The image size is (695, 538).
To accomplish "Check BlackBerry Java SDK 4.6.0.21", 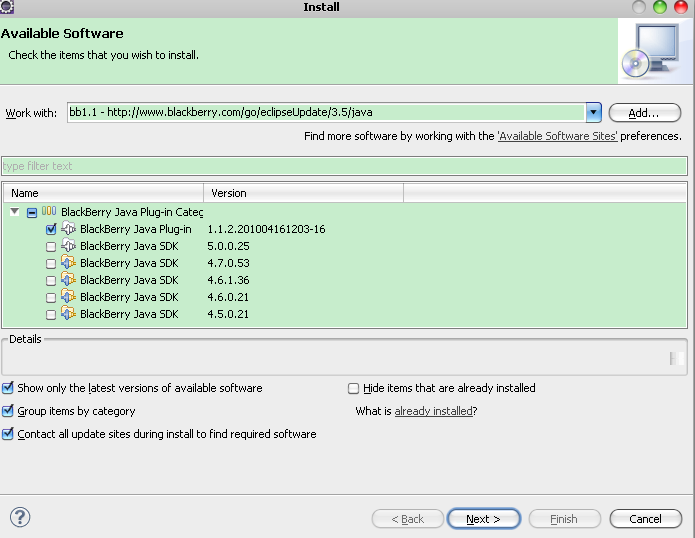I will click(x=51, y=297).
